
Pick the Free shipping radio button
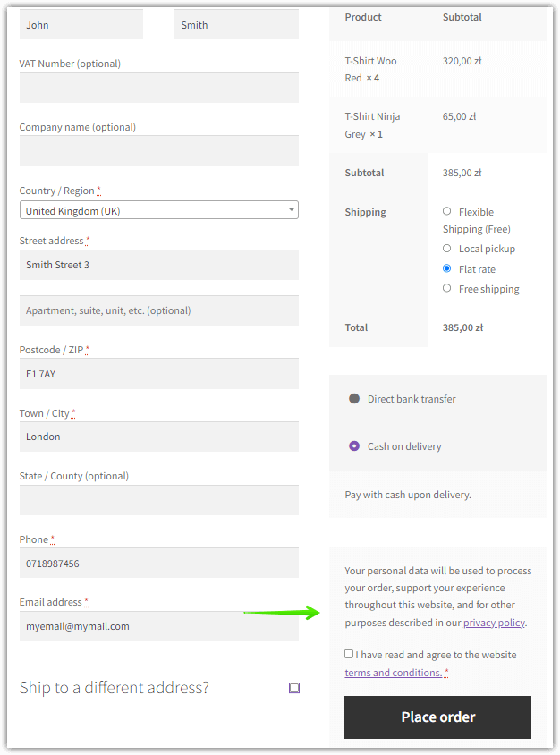pos(446,288)
